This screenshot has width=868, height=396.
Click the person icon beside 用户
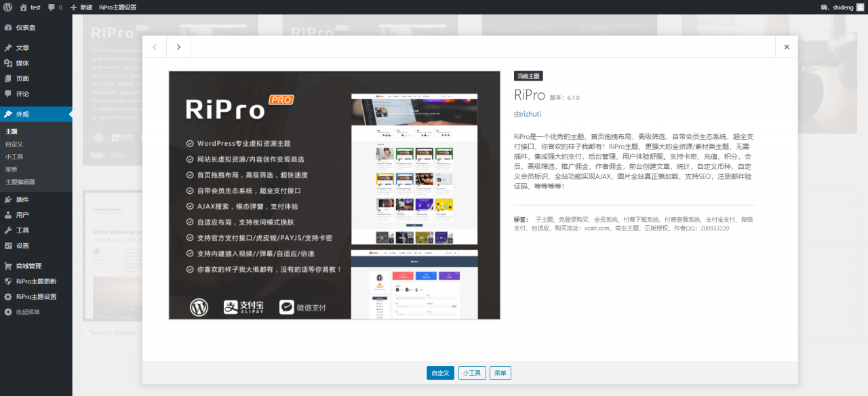click(x=8, y=215)
